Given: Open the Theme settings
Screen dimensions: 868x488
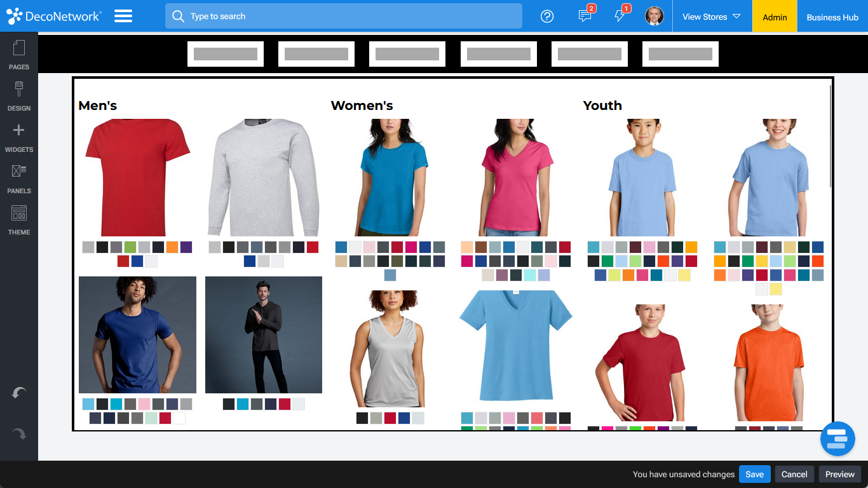Looking at the screenshot, I should [x=18, y=219].
